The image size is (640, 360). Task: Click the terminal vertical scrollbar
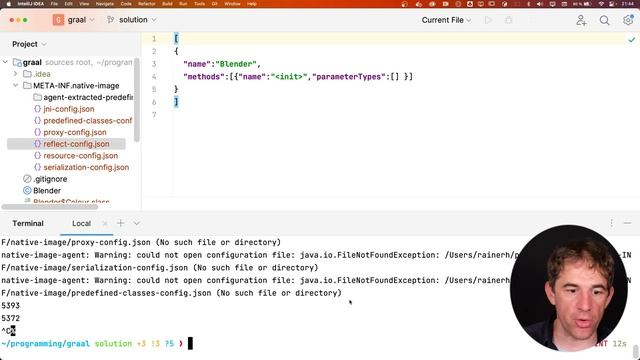point(636,352)
